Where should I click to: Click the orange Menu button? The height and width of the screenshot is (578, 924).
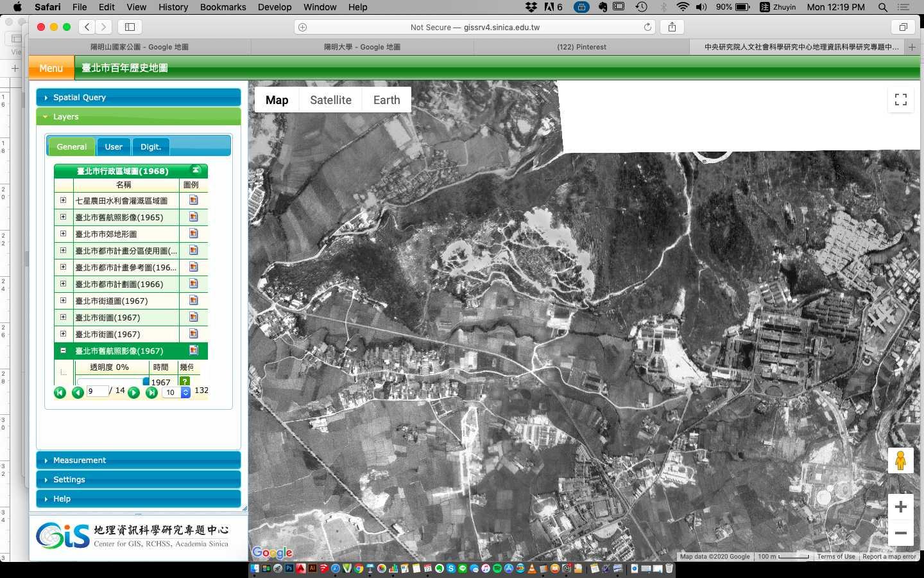coord(51,68)
